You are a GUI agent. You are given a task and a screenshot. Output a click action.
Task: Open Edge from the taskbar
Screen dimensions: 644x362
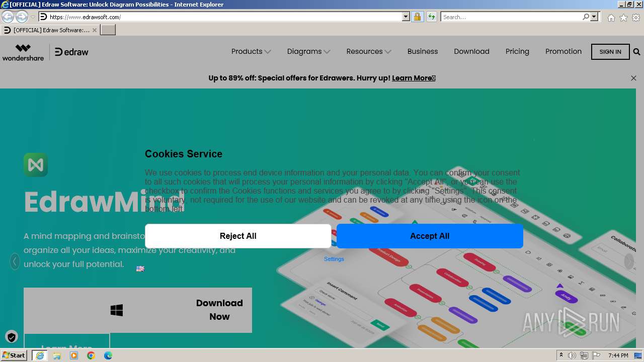[x=108, y=355]
